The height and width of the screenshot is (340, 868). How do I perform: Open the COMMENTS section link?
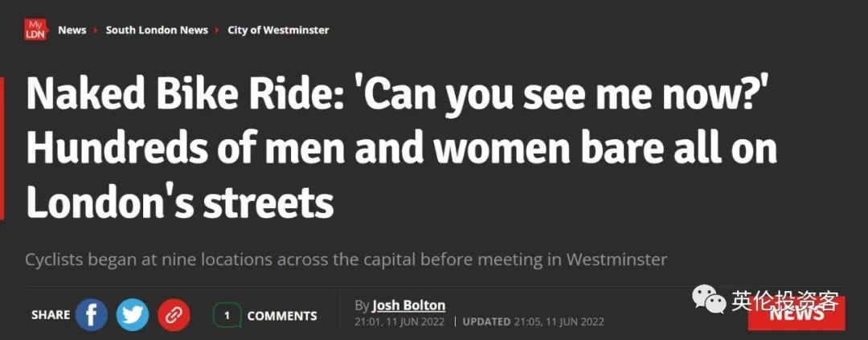282,316
